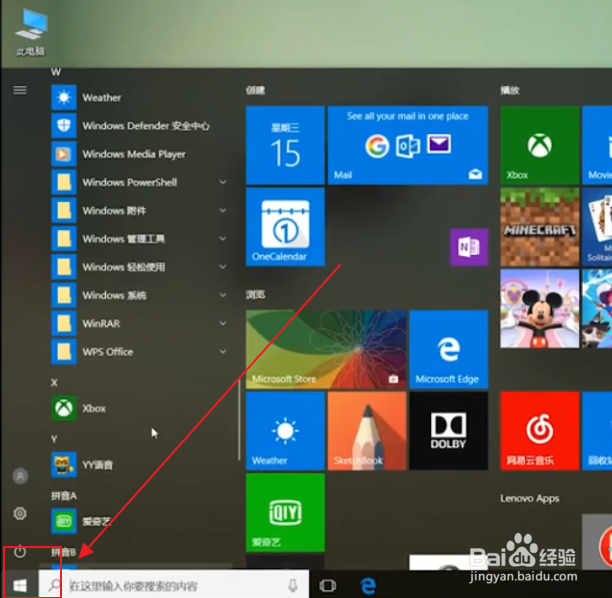This screenshot has width=612, height=598.
Task: Open the SketchBook tile
Action: 367,431
